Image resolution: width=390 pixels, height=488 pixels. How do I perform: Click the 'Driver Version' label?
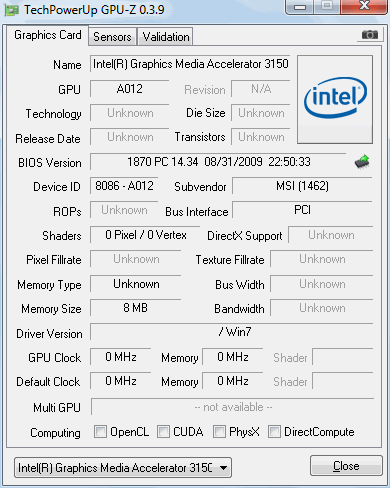[49, 334]
